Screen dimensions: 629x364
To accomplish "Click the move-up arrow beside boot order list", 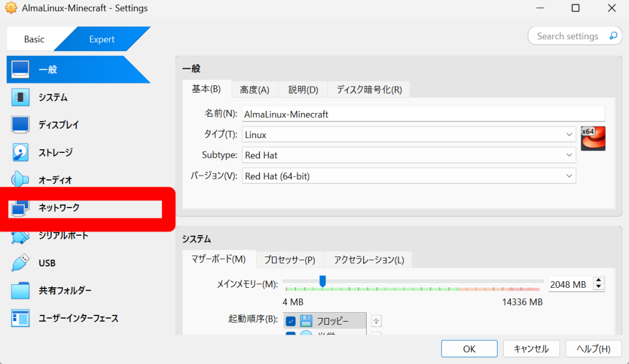I will [x=376, y=320].
